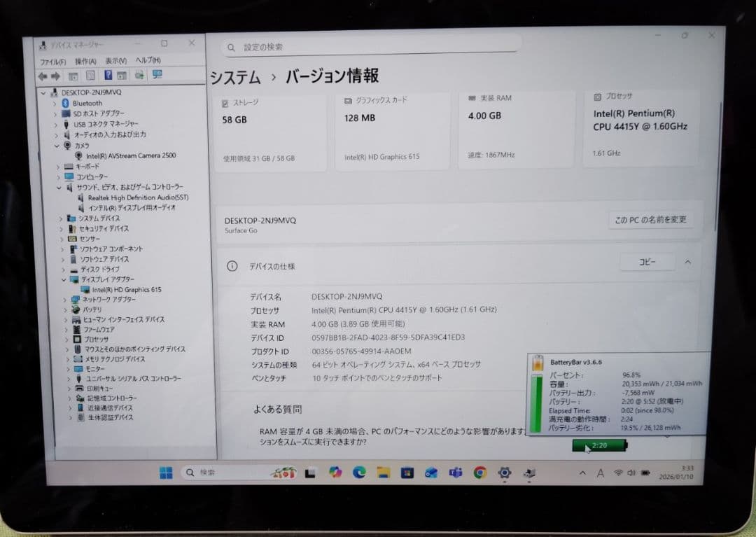Click the 実装 RAM 4.00 GB card
This screenshot has width=756, height=537.
click(516, 130)
